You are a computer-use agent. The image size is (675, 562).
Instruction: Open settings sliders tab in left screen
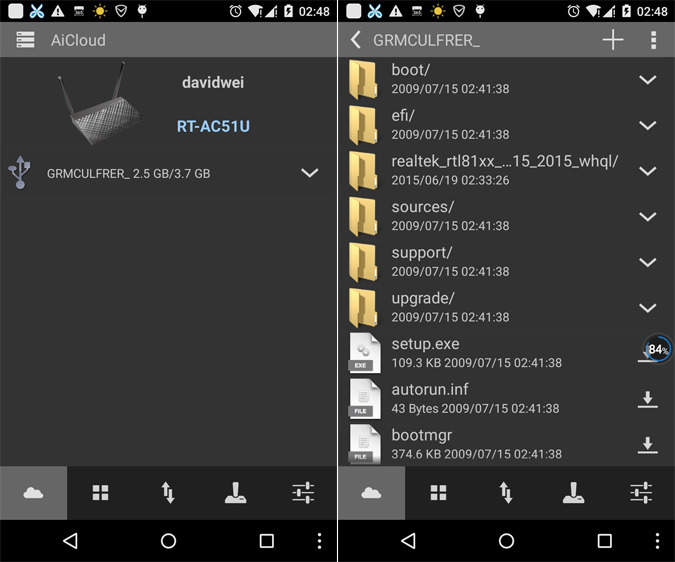[x=303, y=492]
